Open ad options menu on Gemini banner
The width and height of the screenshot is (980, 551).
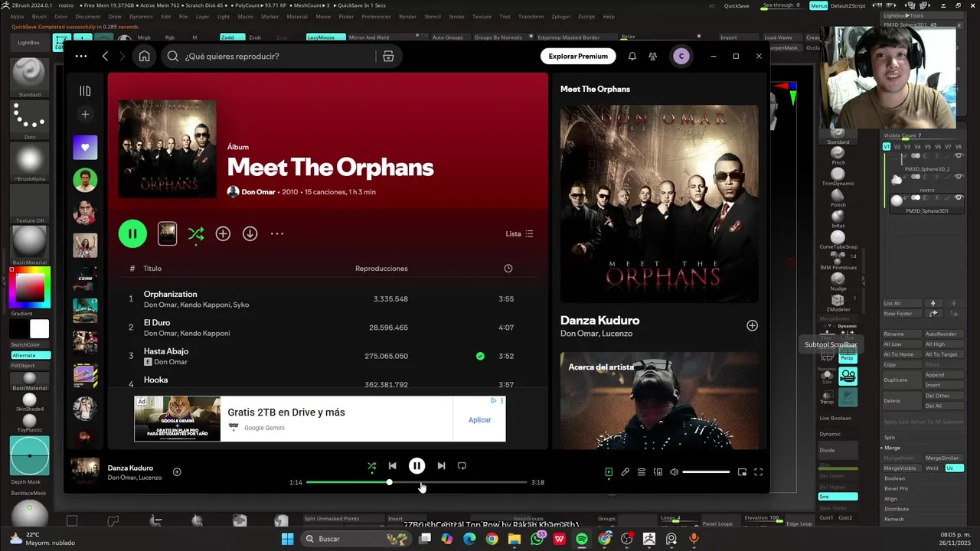(502, 400)
